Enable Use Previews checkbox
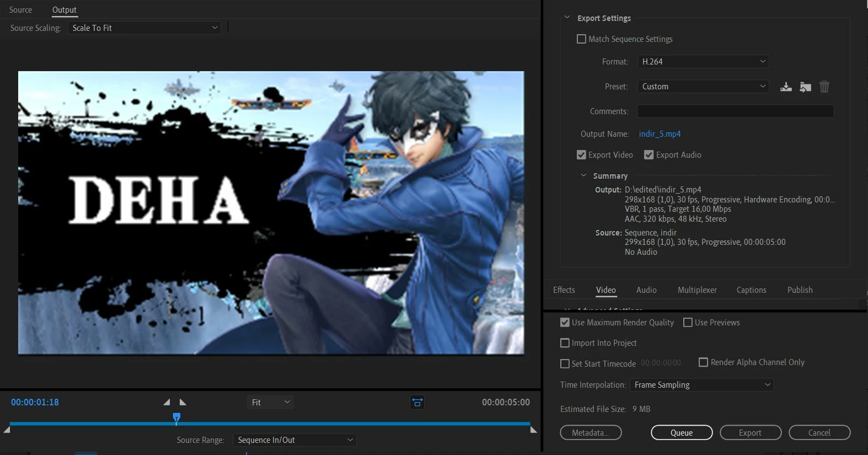 688,323
